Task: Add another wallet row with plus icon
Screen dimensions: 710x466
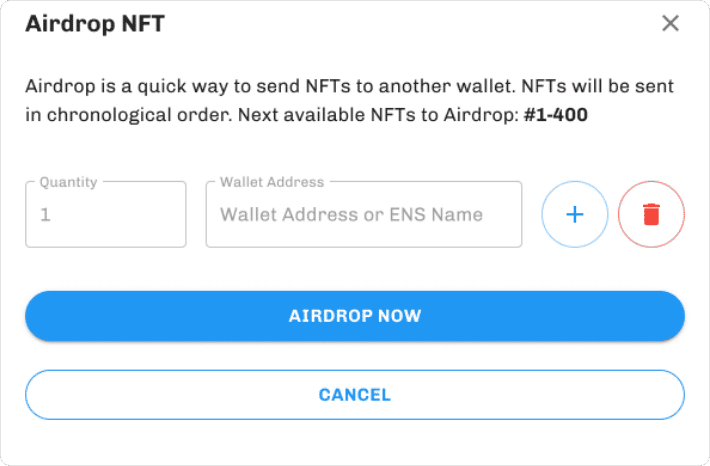Action: [x=575, y=214]
